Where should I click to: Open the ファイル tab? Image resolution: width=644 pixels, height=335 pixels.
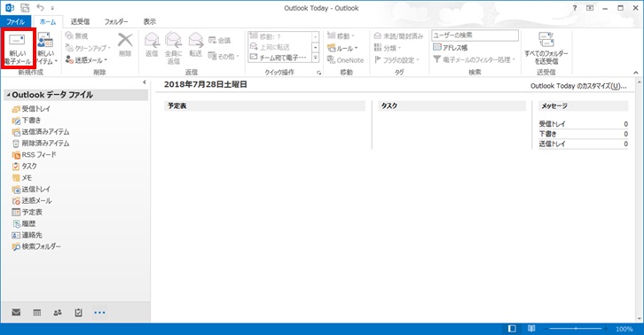point(15,21)
